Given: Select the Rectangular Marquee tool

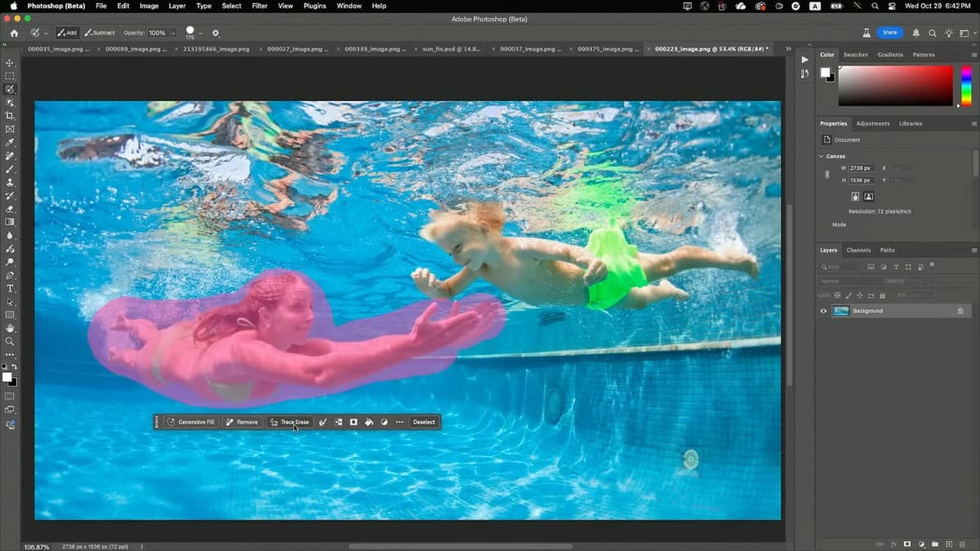Looking at the screenshot, I should (10, 76).
